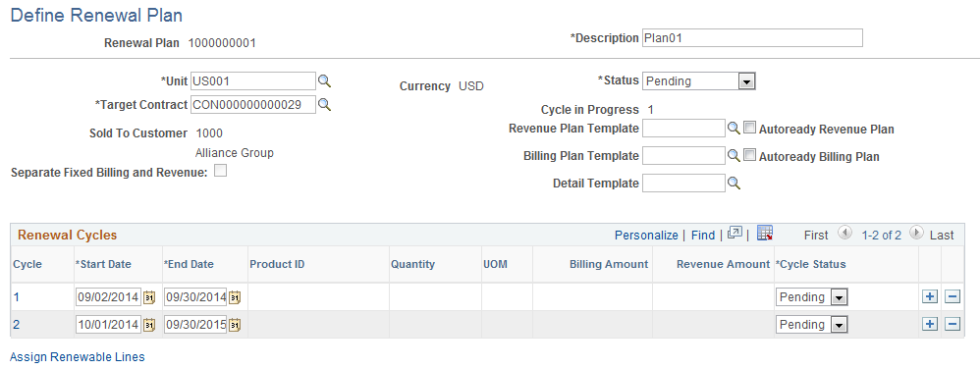Click the Find link in grid header

click(703, 236)
